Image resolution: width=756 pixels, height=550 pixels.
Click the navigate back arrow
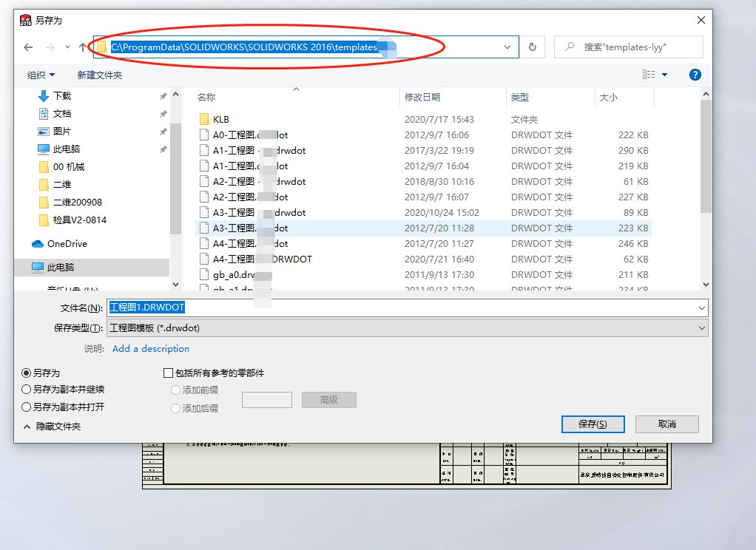coord(28,47)
